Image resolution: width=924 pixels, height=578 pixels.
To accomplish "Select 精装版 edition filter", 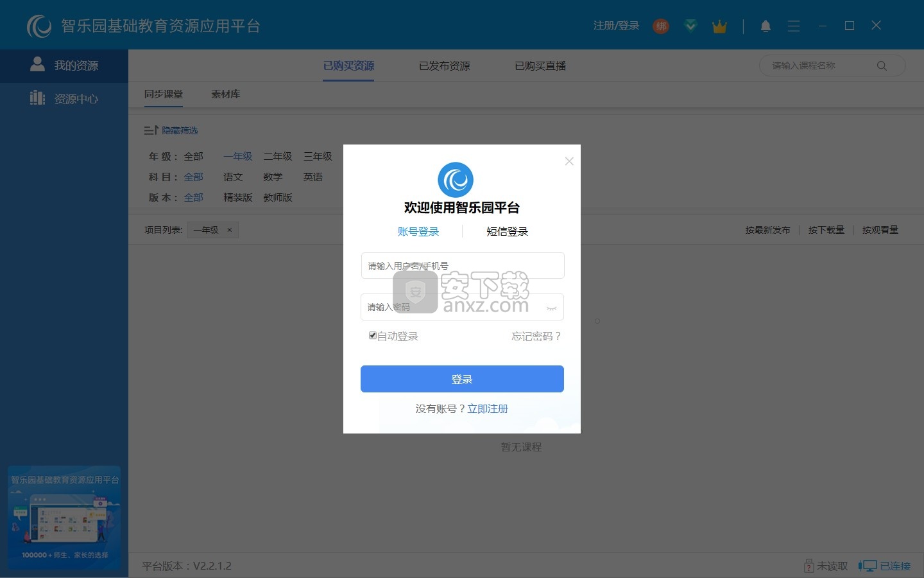I will tap(238, 197).
